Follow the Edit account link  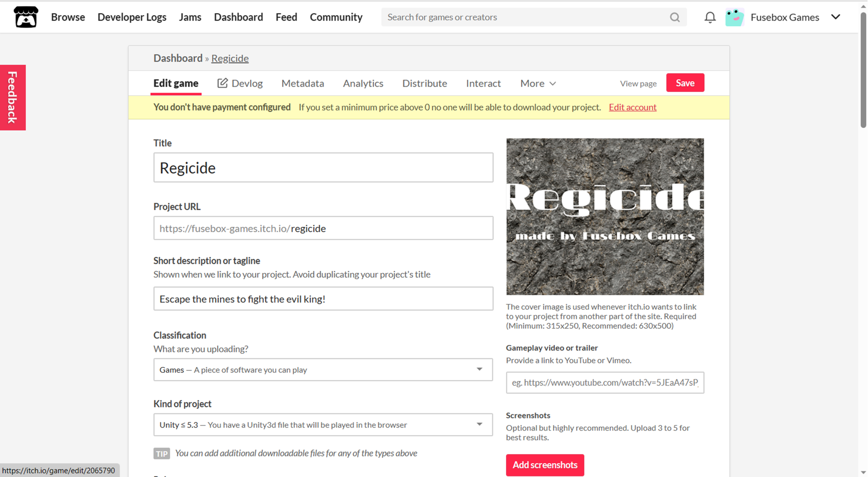pos(632,107)
